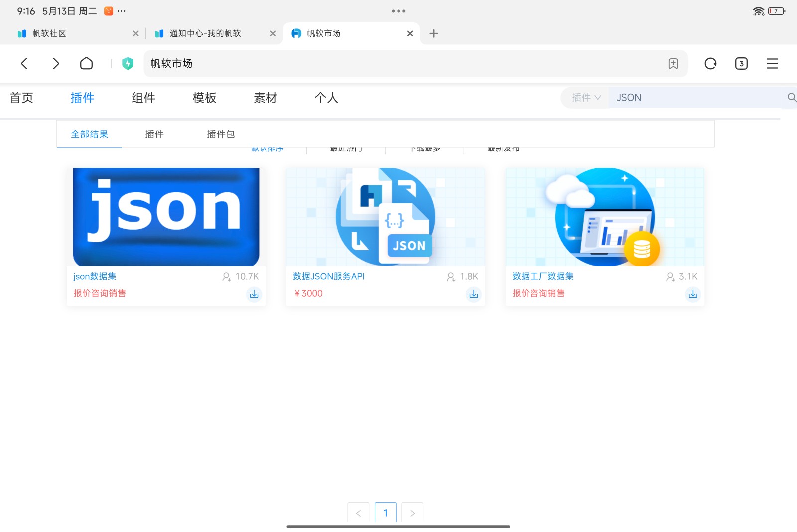Click the 1.8K user count

463,276
